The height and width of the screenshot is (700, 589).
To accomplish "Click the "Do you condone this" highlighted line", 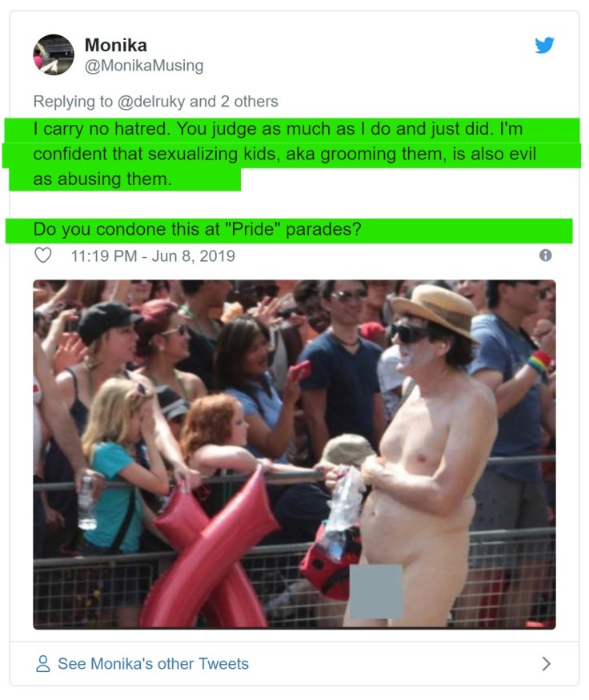I will pyautogui.click(x=197, y=230).
